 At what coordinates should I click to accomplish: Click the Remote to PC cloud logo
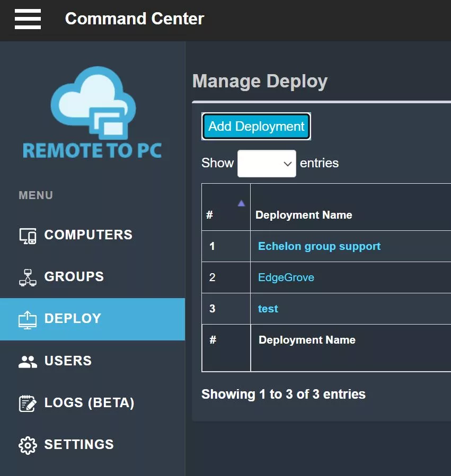[92, 113]
